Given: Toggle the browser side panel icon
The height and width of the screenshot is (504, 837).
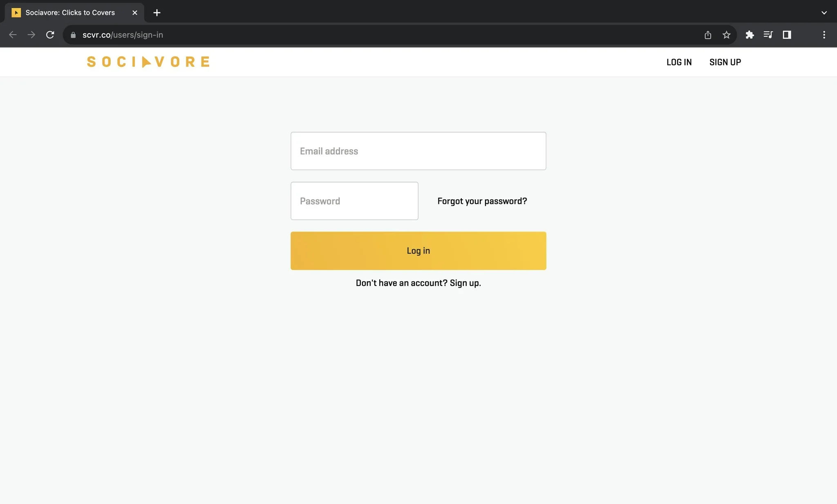Looking at the screenshot, I should pyautogui.click(x=787, y=35).
